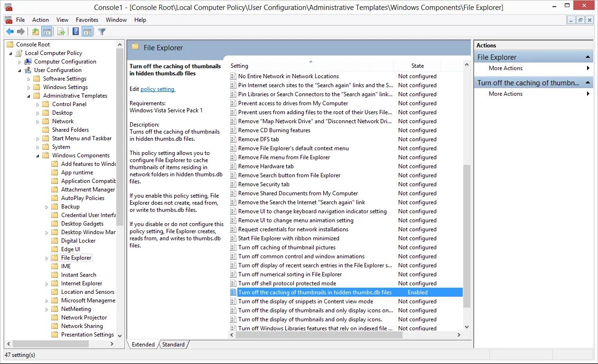
Task: Select Remove File menu from File Explorer
Action: pyautogui.click(x=284, y=157)
